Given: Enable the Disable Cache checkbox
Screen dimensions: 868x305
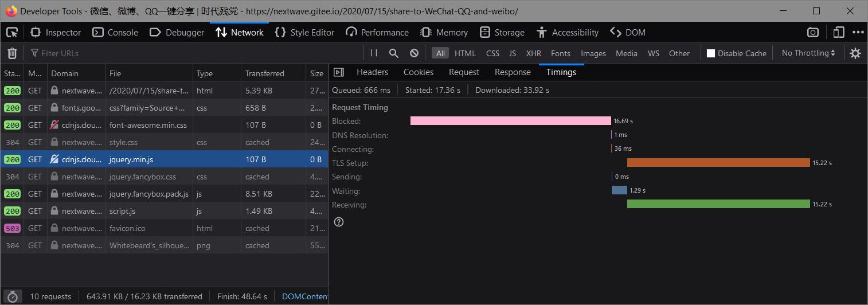Looking at the screenshot, I should [711, 53].
